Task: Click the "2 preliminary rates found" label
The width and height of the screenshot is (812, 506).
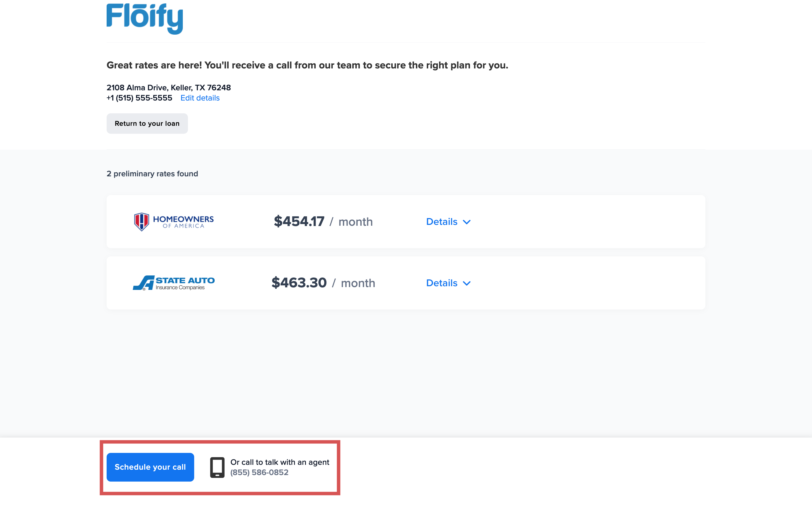Action: point(152,174)
